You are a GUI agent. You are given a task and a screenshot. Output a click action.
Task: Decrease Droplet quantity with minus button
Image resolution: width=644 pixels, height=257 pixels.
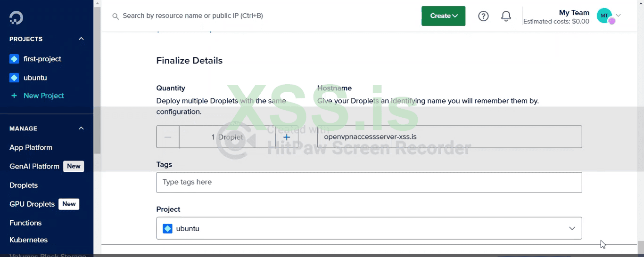(x=168, y=137)
